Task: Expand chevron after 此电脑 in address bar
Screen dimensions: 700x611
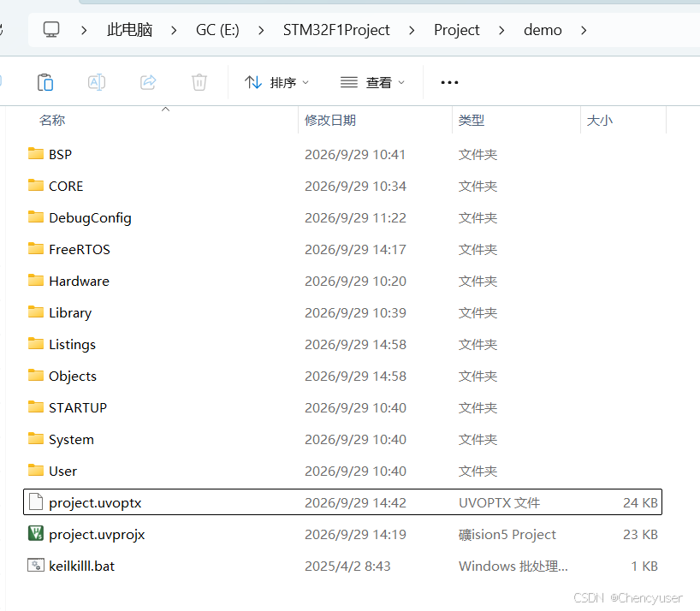Action: 174,30
